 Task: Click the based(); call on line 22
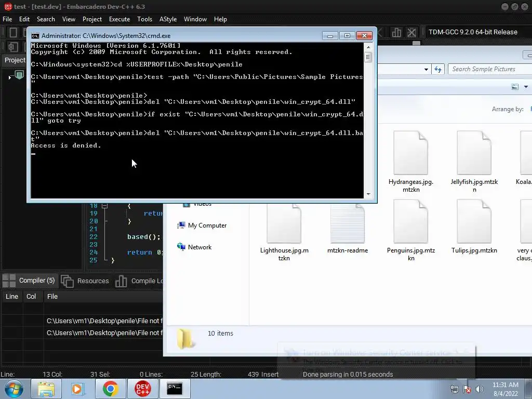(144, 236)
